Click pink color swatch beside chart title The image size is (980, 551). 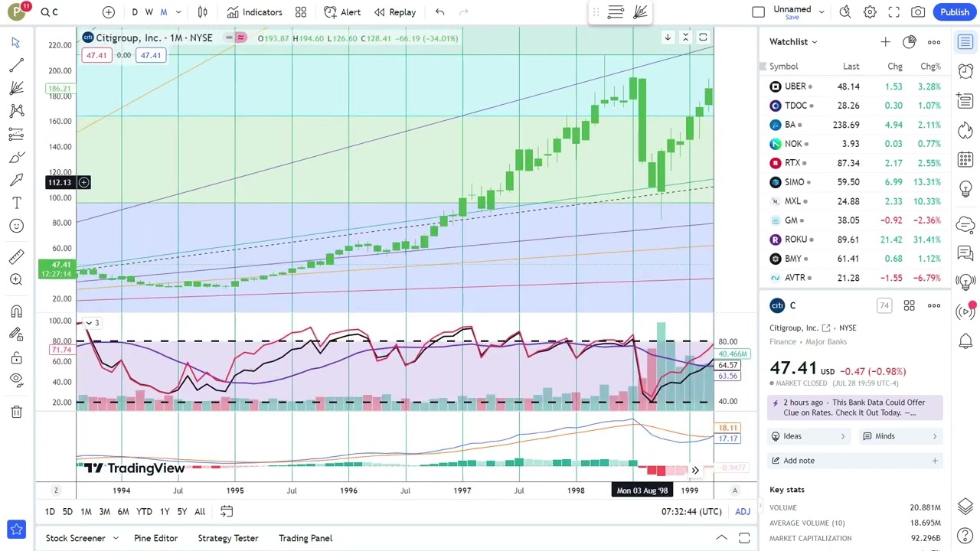coord(240,38)
